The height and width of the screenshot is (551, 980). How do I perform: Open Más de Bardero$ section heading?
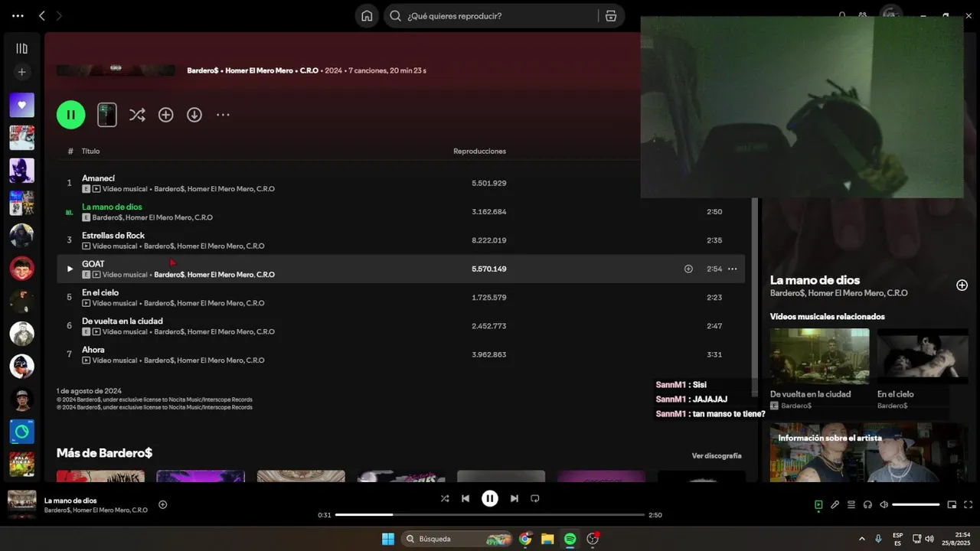pos(104,453)
